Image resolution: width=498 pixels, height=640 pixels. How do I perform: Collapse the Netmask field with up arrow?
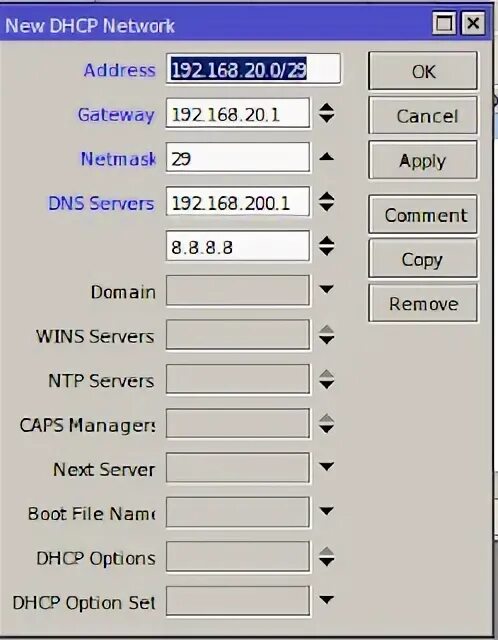coord(327,157)
